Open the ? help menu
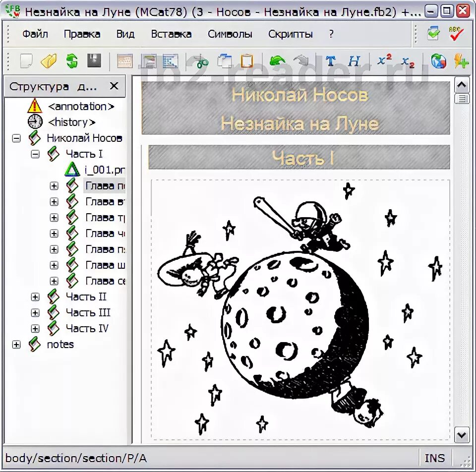The image size is (476, 472). tap(331, 34)
